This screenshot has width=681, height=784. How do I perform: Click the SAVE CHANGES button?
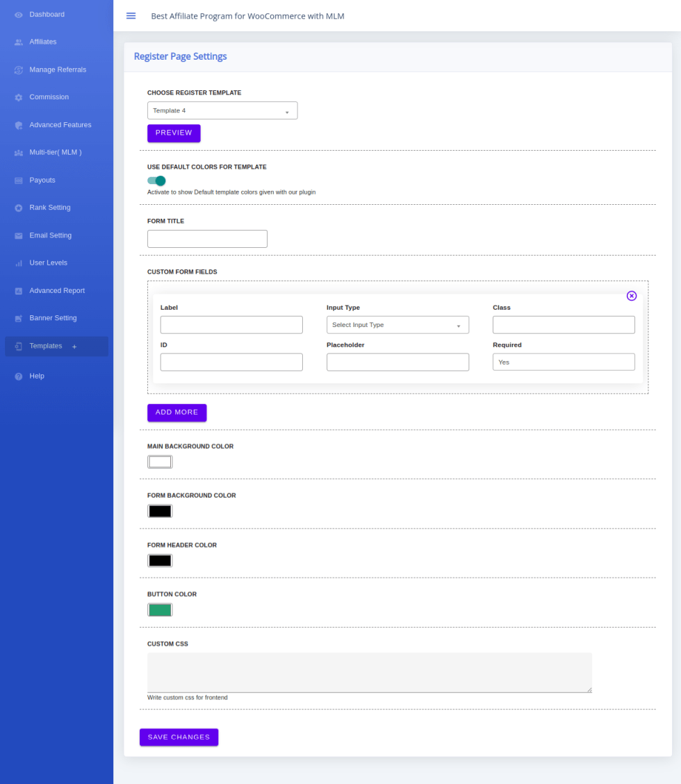tap(179, 737)
